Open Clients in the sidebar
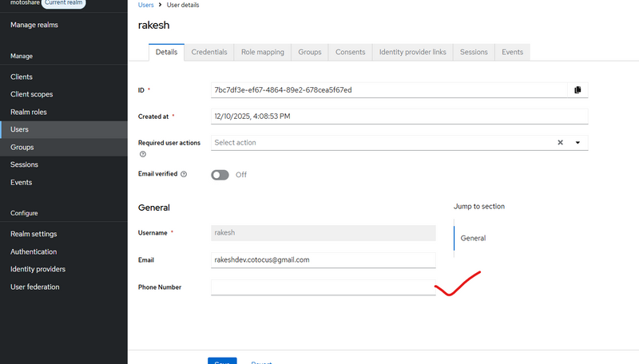Screen dimensions: 639x364 tap(22, 77)
